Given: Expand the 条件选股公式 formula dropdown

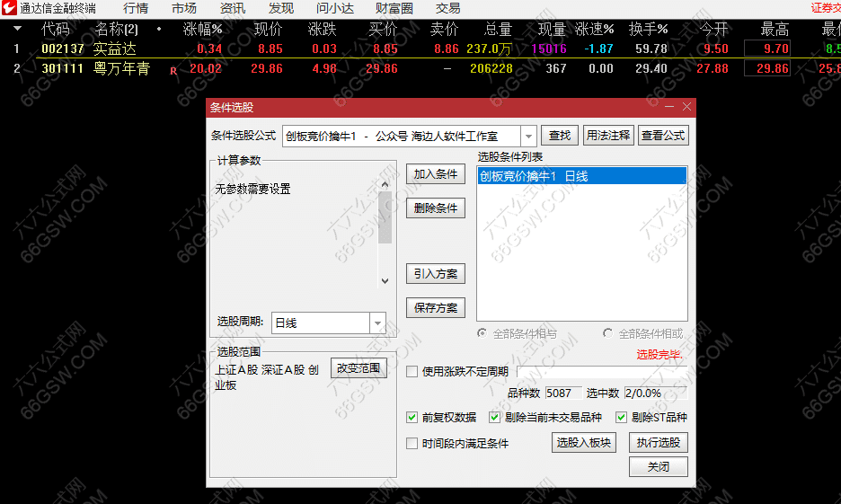Looking at the screenshot, I should (528, 137).
